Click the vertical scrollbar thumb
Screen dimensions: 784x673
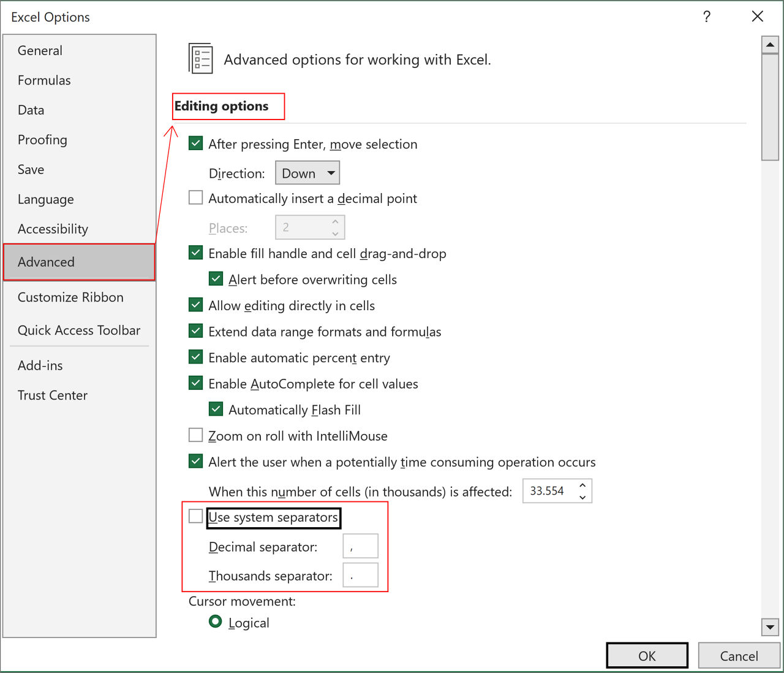(x=770, y=107)
